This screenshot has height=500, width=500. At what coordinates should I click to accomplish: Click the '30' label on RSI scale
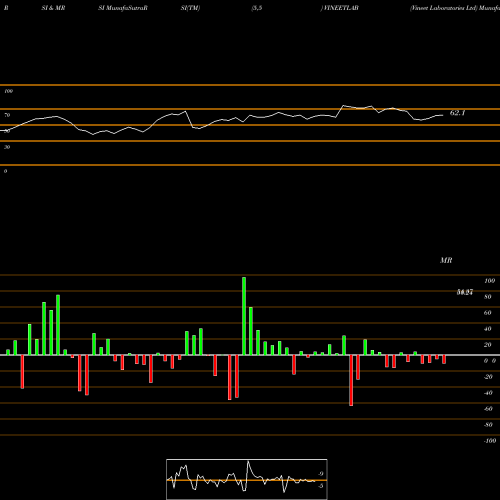[7, 147]
